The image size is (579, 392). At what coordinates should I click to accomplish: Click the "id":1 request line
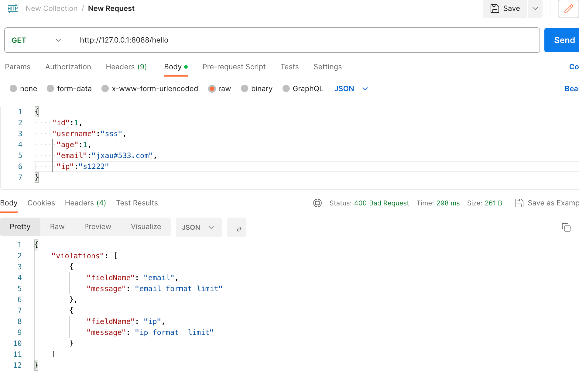click(67, 123)
